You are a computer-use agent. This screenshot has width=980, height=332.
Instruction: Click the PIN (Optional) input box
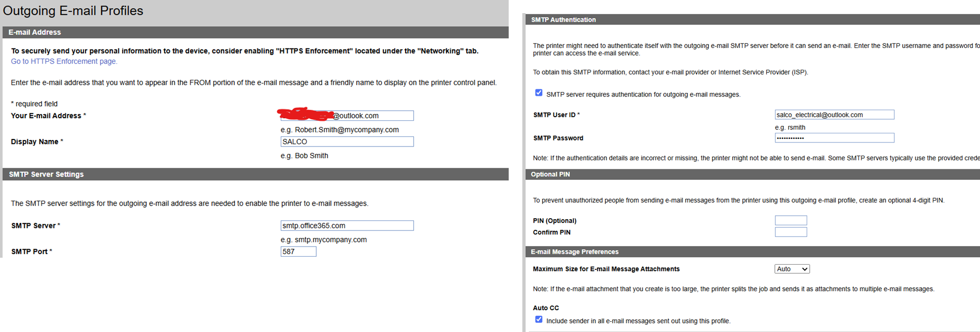[x=791, y=220]
